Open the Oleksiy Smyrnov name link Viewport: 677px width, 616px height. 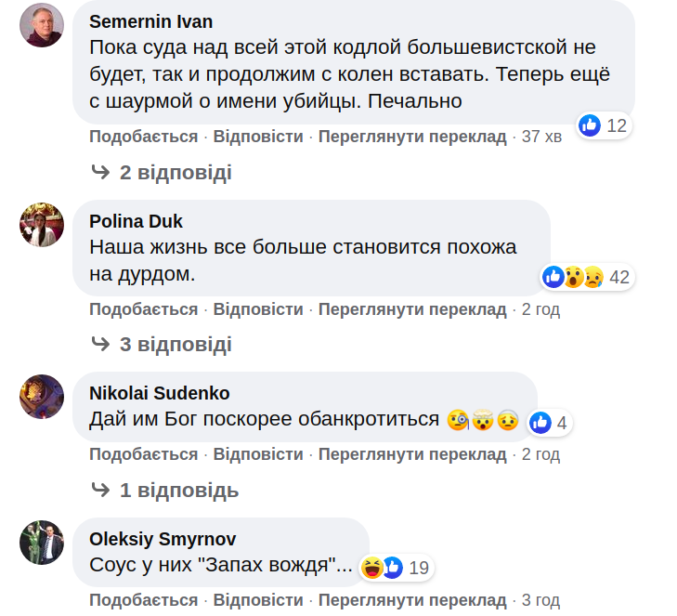[x=163, y=539]
